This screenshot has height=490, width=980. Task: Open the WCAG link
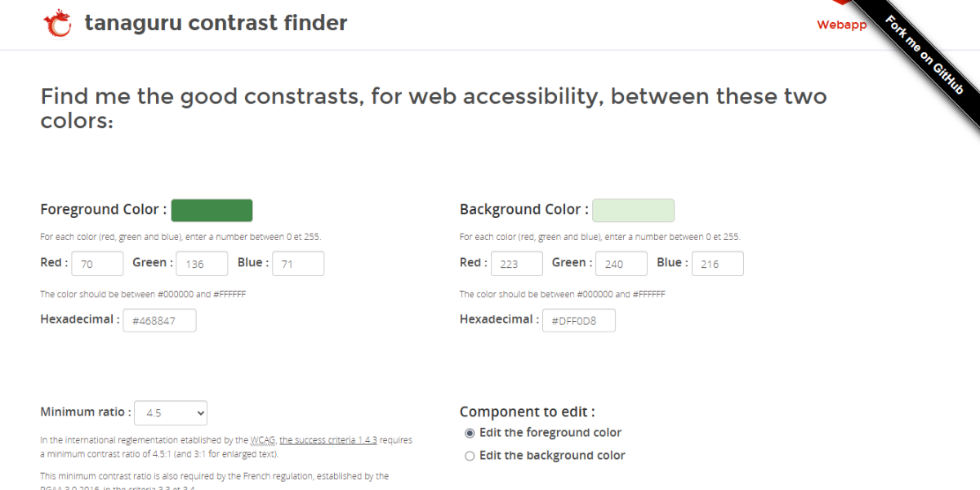[262, 439]
